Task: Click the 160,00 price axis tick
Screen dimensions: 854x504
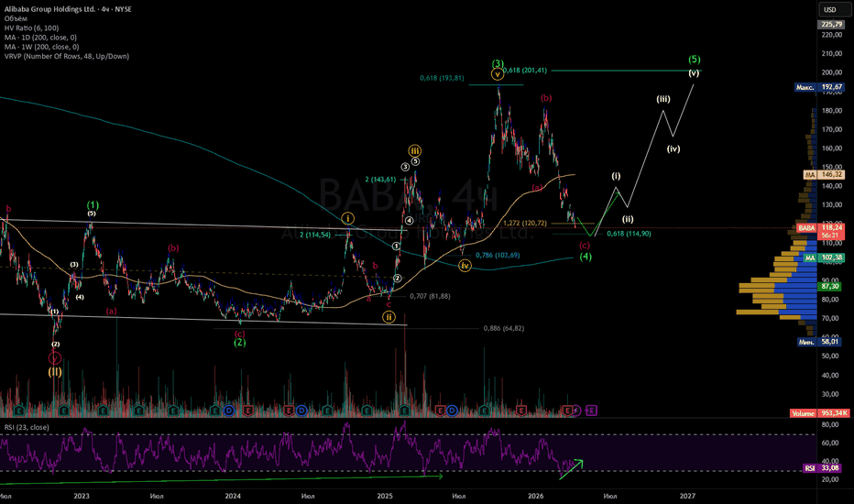Action: (x=832, y=148)
